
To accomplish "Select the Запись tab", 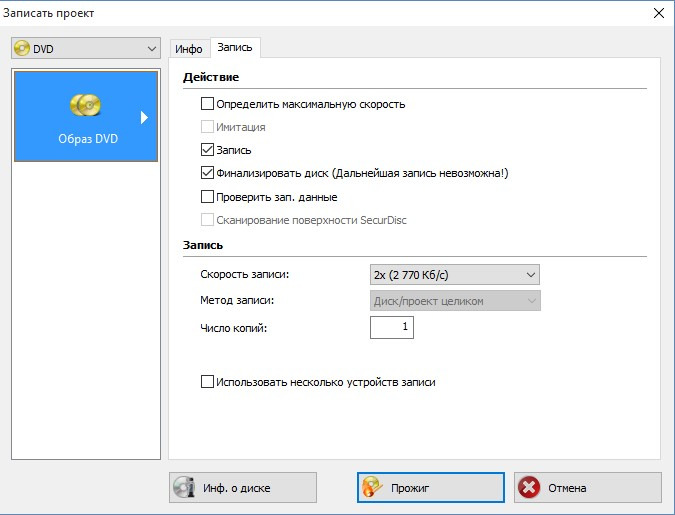I will coord(235,47).
